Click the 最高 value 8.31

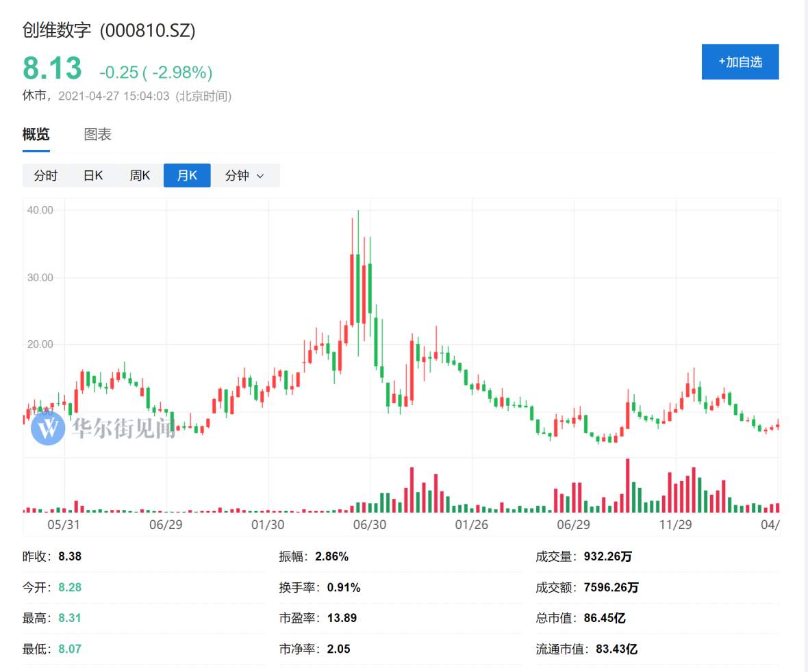click(x=70, y=618)
